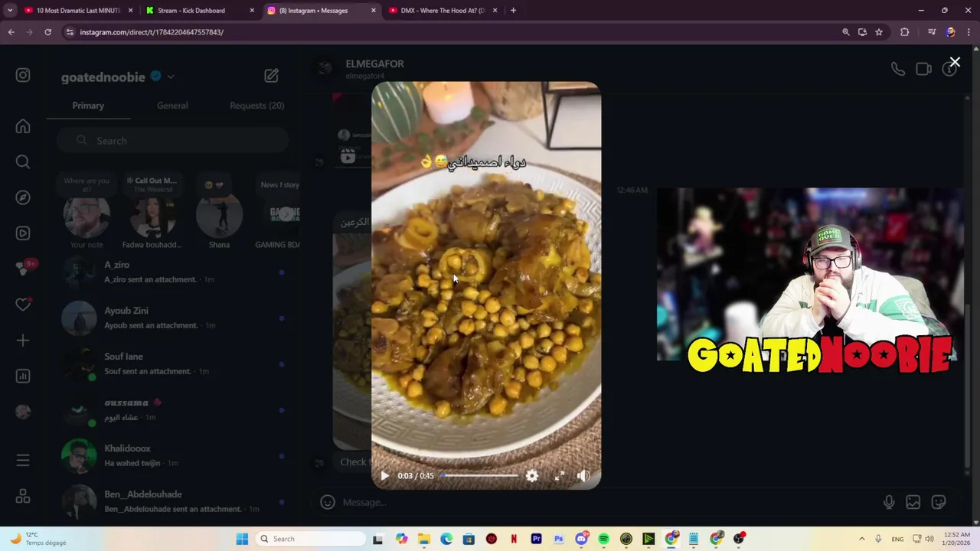The image size is (980, 551).
Task: Go to Home feed icon
Action: (x=23, y=126)
